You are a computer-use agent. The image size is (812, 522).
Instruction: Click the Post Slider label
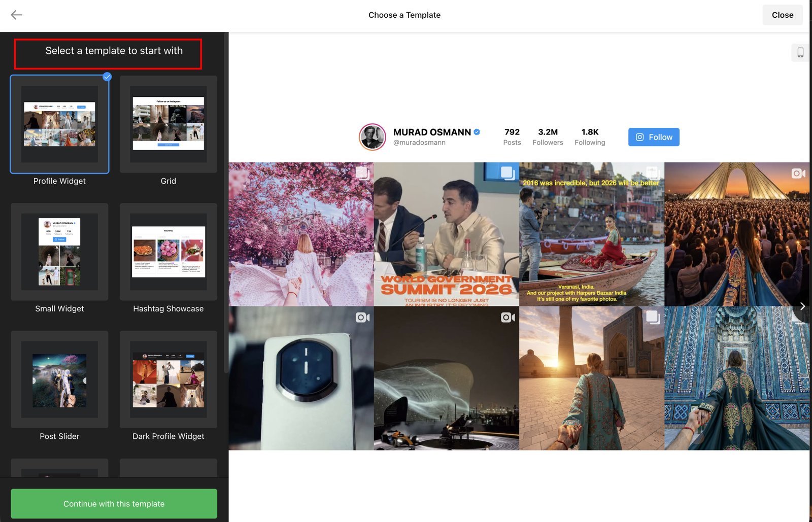[59, 436]
